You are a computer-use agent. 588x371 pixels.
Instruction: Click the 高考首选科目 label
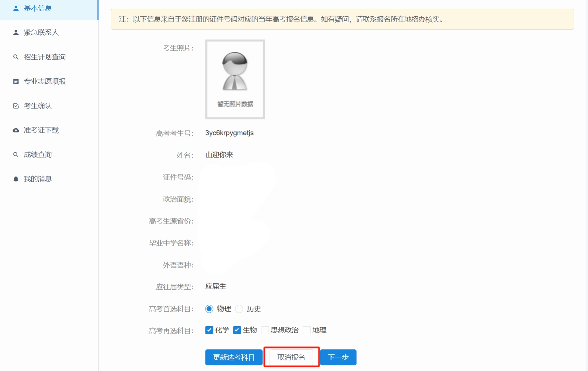tap(171, 309)
